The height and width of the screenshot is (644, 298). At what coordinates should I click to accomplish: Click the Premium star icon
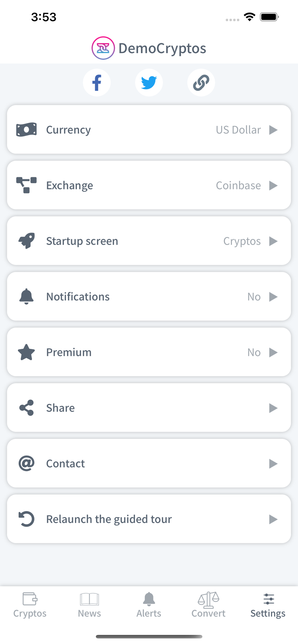point(26,352)
